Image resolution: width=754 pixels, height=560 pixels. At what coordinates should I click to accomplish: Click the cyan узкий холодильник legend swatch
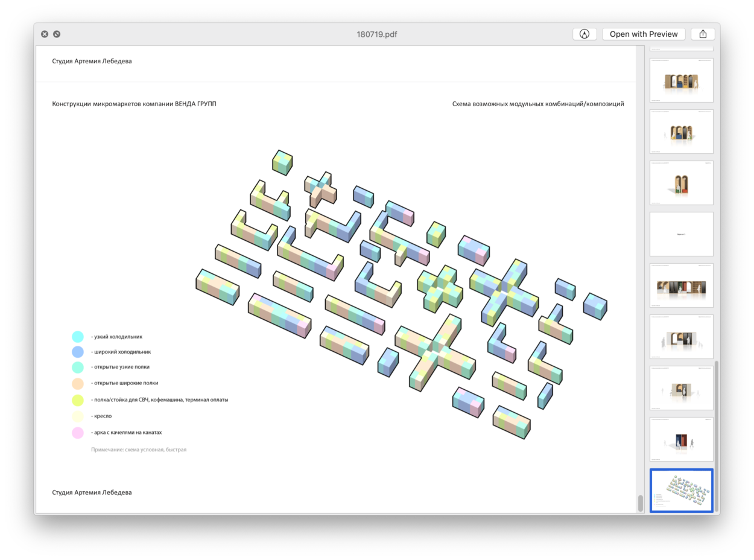coord(78,337)
